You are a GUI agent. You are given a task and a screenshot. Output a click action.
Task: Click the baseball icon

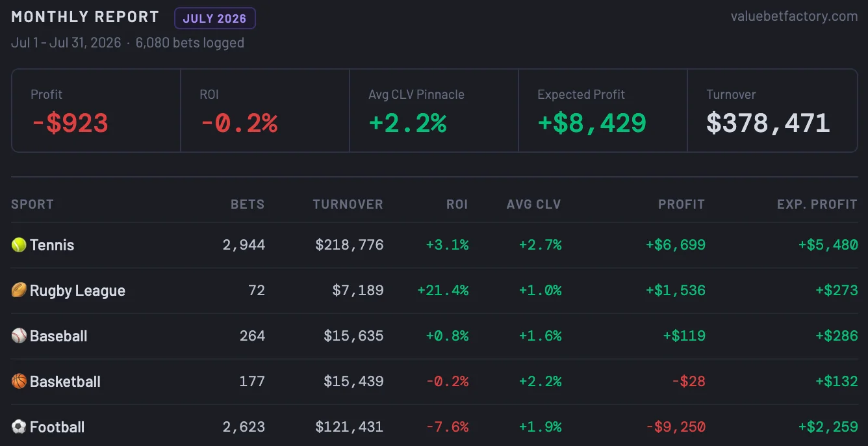point(19,336)
